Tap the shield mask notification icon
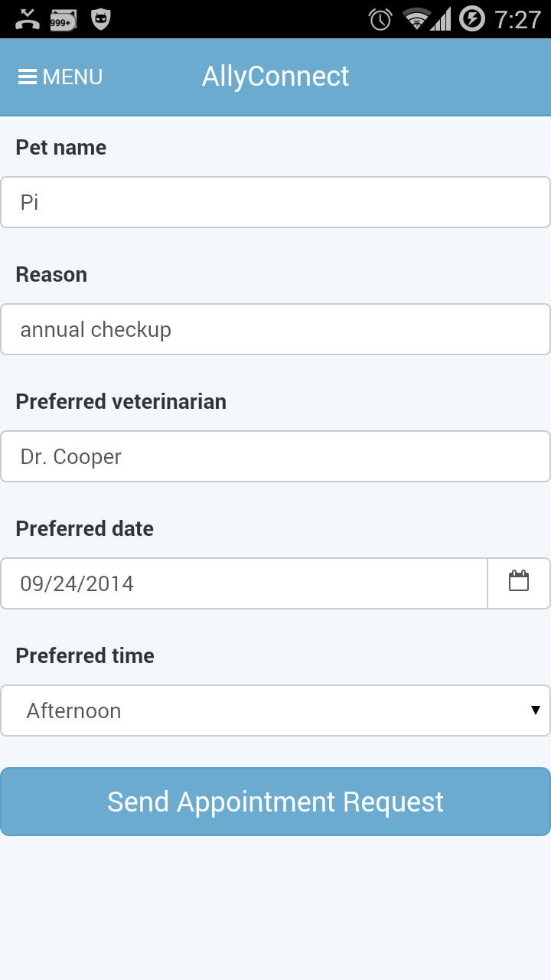This screenshot has width=551, height=980. point(100,19)
